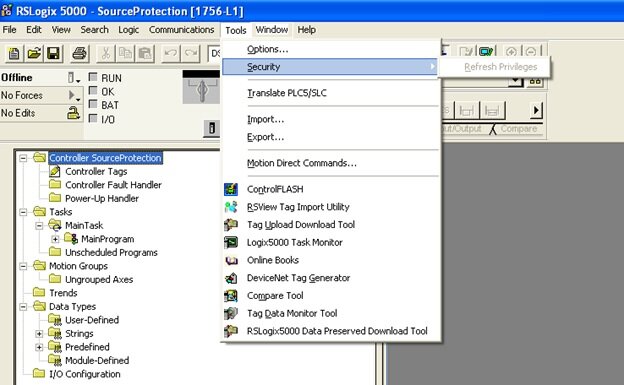Open the No Forces dropdown arrow
This screenshot has width=624, height=385.
point(74,96)
